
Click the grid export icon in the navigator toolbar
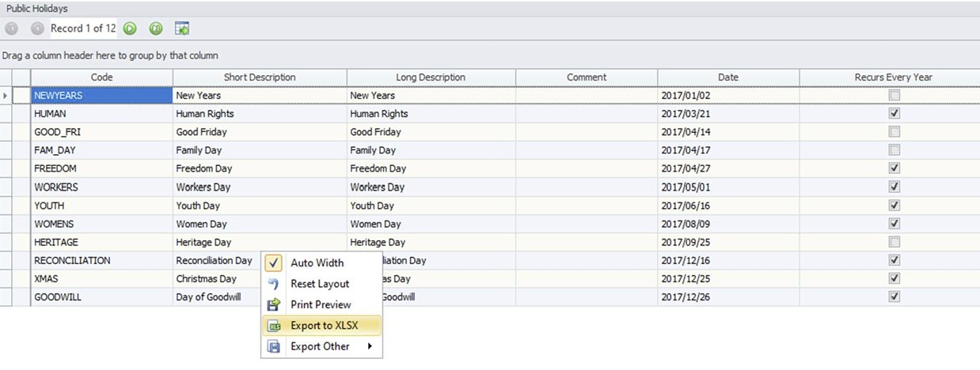(182, 28)
